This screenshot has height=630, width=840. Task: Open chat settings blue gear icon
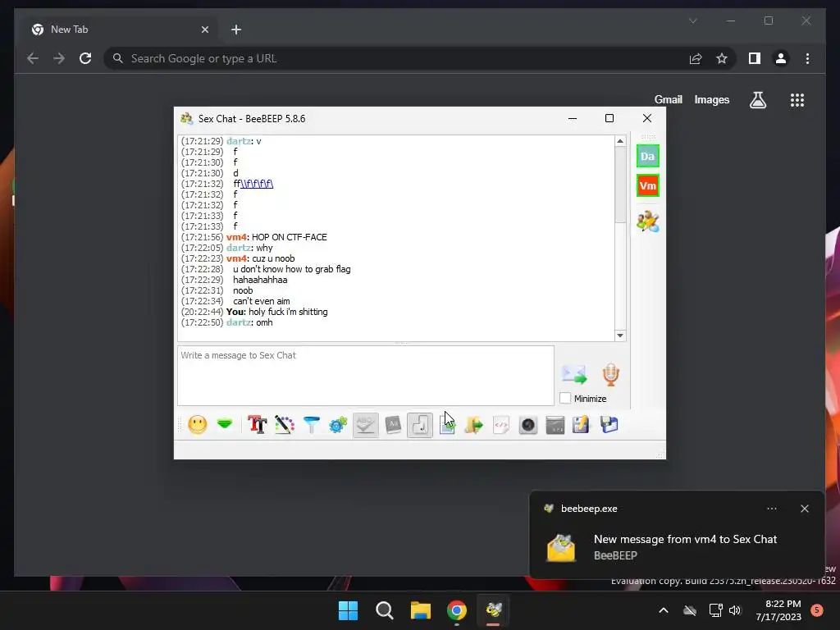click(338, 425)
